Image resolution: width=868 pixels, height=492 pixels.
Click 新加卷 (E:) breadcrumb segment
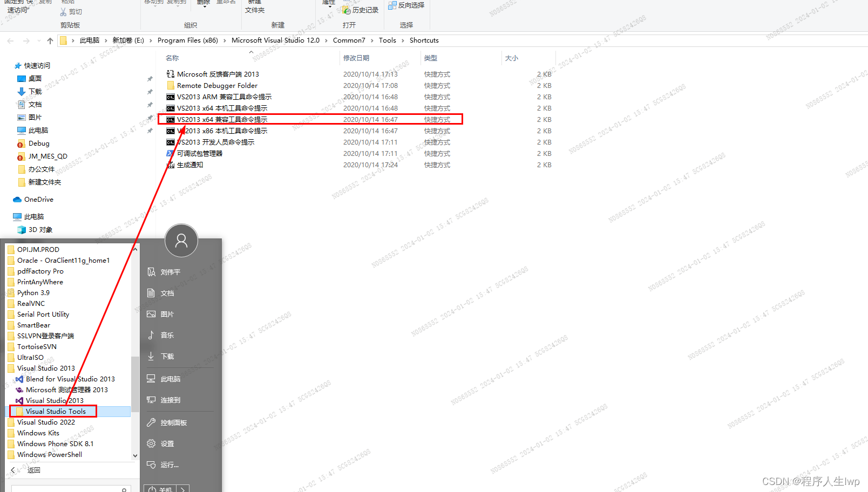pos(128,40)
